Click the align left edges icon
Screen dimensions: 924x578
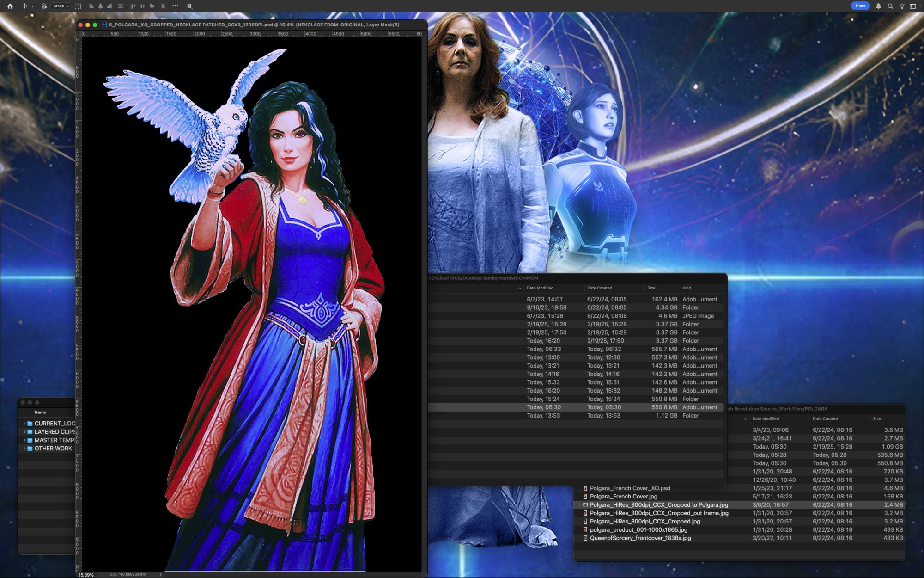[91, 6]
